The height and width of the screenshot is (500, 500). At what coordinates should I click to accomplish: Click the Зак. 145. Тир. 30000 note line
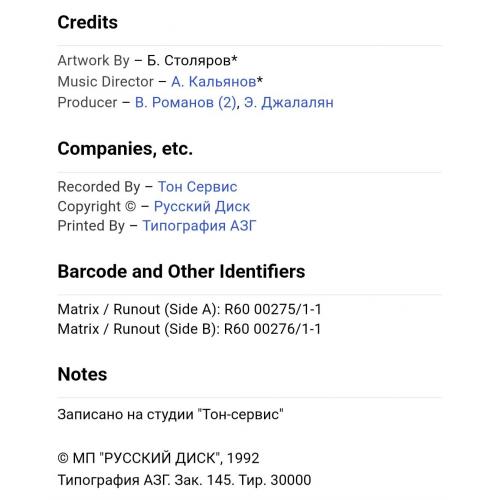click(x=184, y=480)
